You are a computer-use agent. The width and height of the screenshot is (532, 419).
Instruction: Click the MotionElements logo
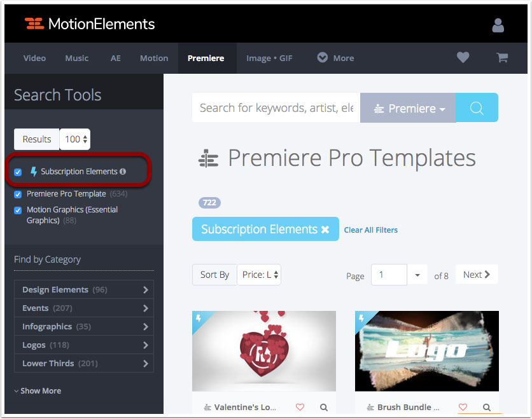(x=90, y=24)
